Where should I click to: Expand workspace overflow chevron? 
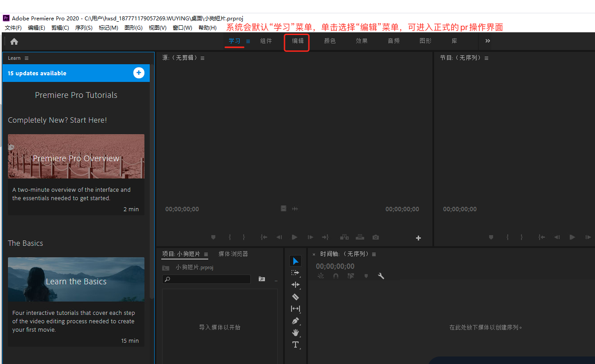(488, 41)
